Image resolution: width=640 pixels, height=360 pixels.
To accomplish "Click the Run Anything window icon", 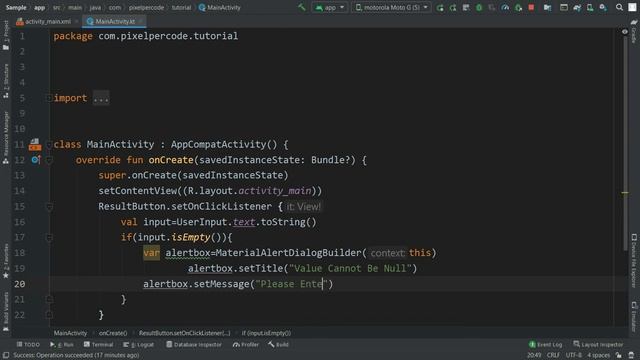I will (x=564, y=7).
